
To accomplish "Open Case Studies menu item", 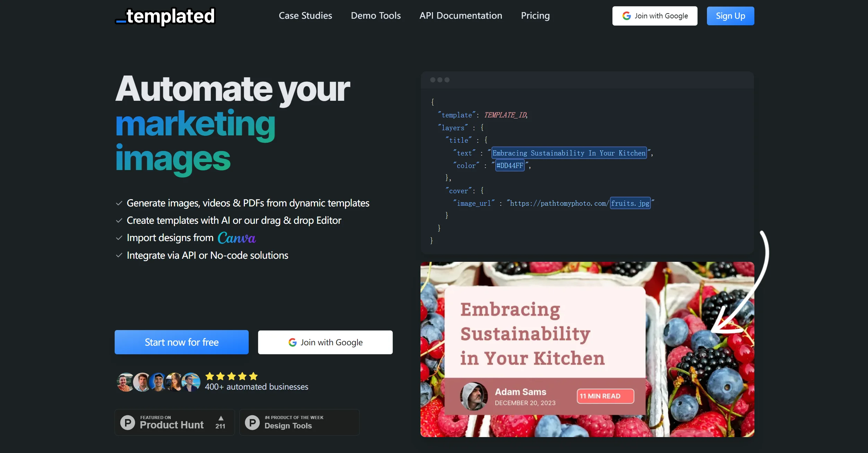I will coord(305,16).
